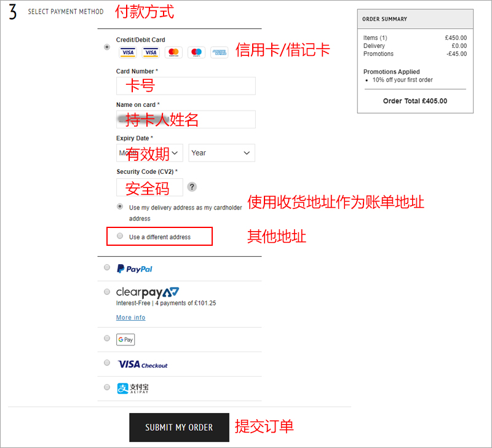Click the PayPal logo
The width and height of the screenshot is (492, 448).
134,269
